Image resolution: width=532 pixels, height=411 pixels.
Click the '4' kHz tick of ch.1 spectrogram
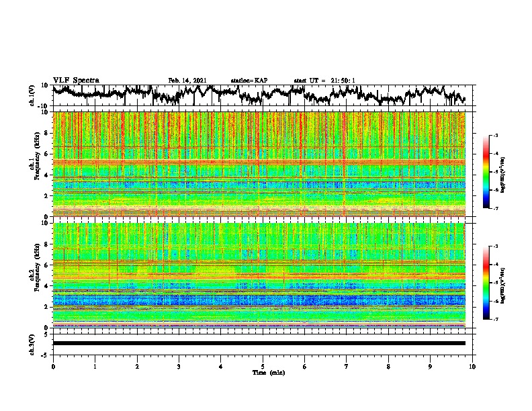coord(46,175)
